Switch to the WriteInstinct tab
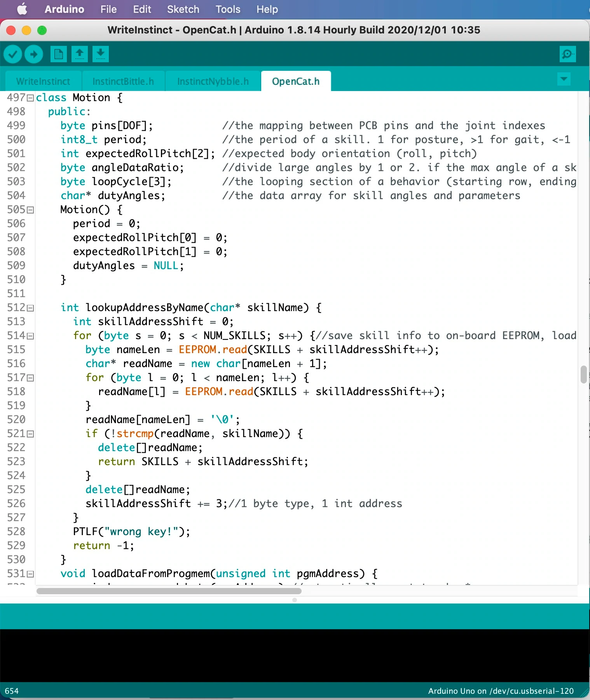 click(x=43, y=81)
